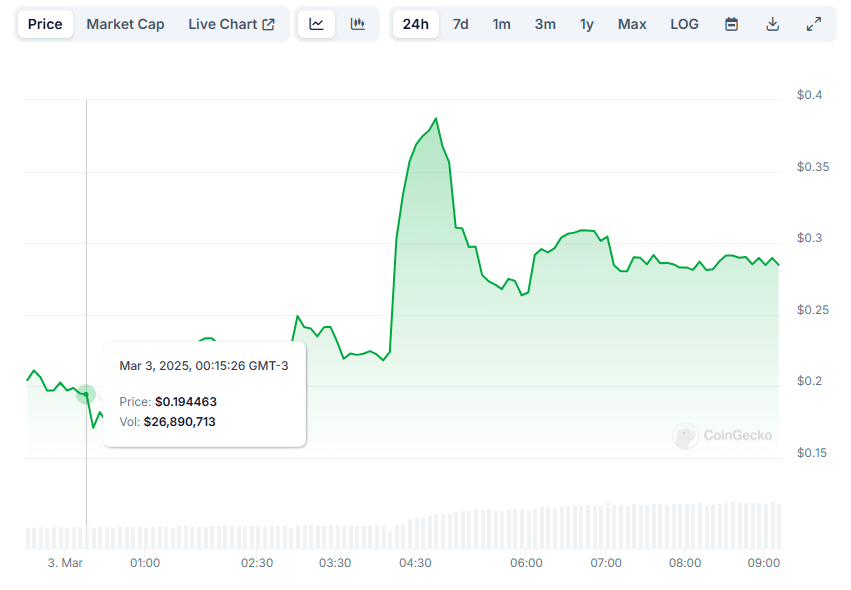Switch to the 7d timeframe tab
Image resolution: width=851 pixels, height=590 pixels.
click(460, 23)
